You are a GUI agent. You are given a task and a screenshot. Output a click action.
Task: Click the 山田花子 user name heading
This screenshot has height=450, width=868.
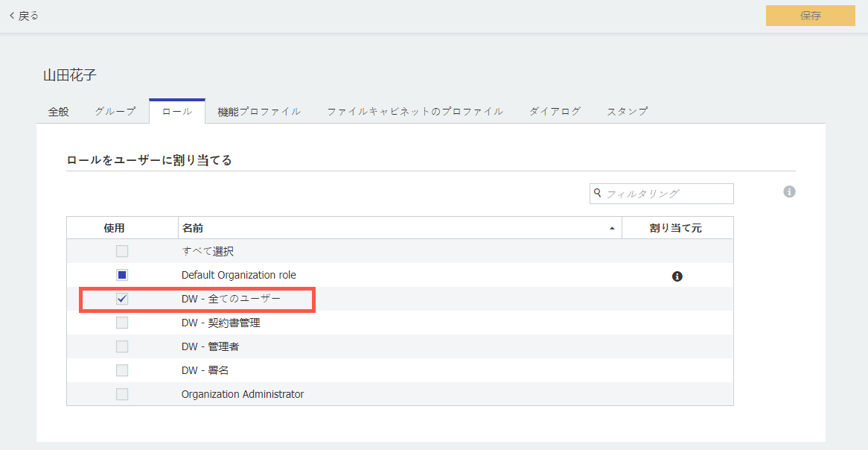click(x=70, y=75)
